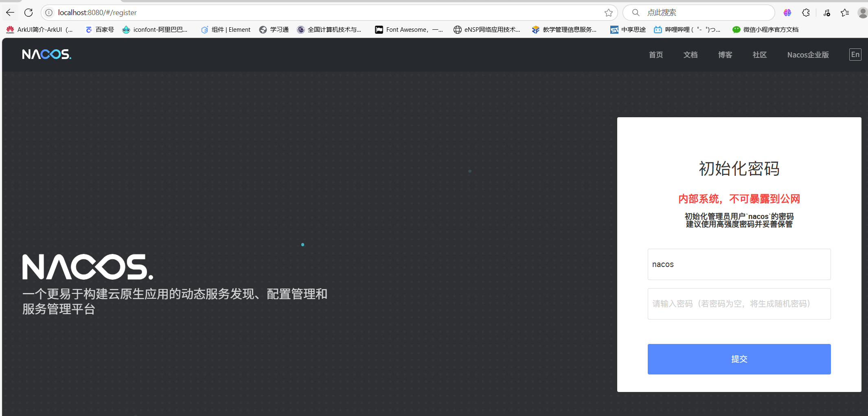Screen dimensions: 868x416
Task: Click the password input field
Action: tap(739, 304)
